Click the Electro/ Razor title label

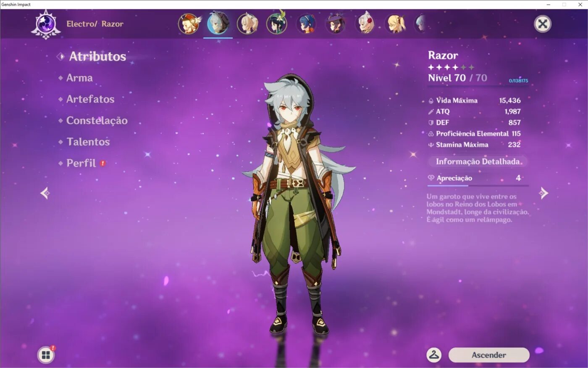tap(95, 24)
